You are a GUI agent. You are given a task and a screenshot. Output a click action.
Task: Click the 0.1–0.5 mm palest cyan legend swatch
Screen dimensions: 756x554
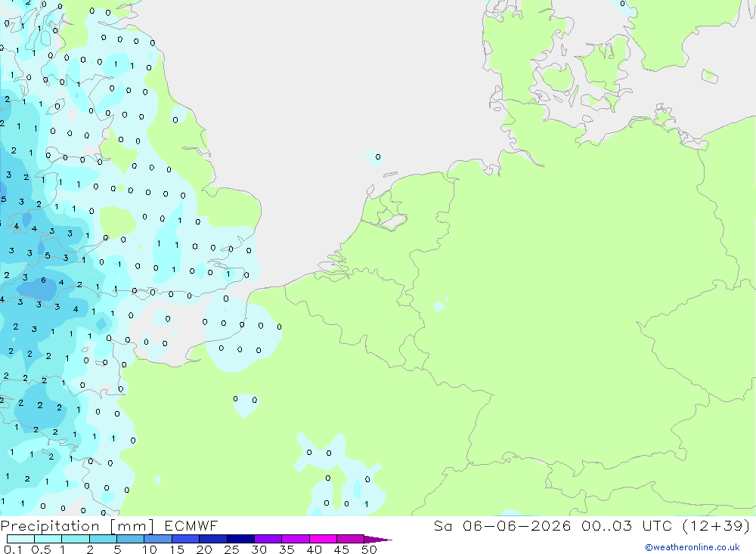20,539
